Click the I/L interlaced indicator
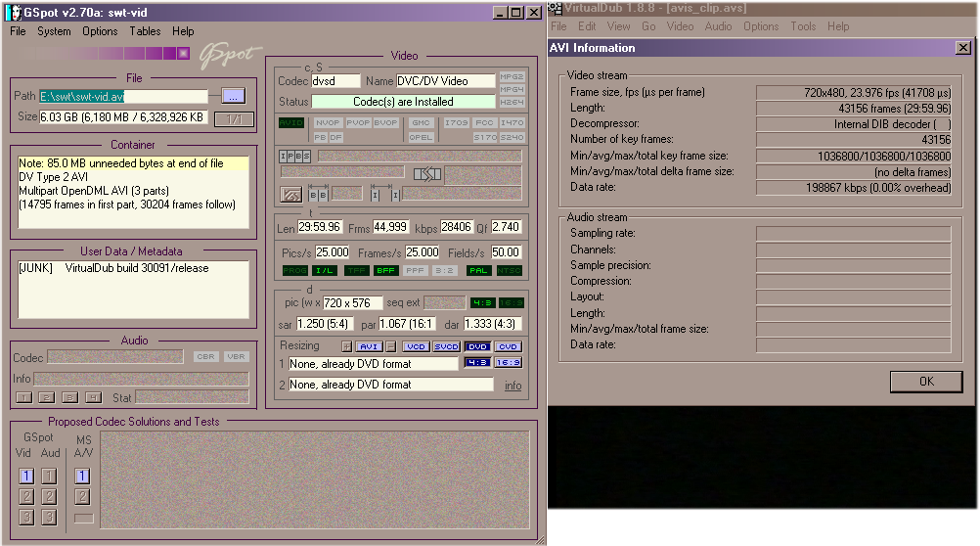This screenshot has height=546, width=980. (325, 270)
